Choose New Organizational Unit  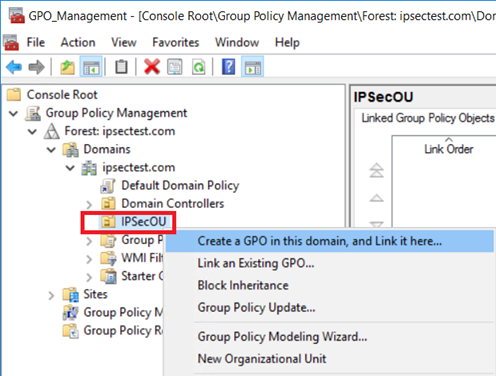point(330,359)
